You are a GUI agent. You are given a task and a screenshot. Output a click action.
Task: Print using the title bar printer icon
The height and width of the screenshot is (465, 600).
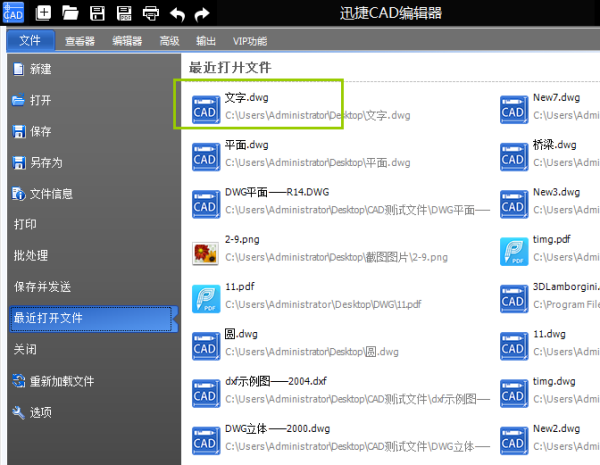[151, 13]
